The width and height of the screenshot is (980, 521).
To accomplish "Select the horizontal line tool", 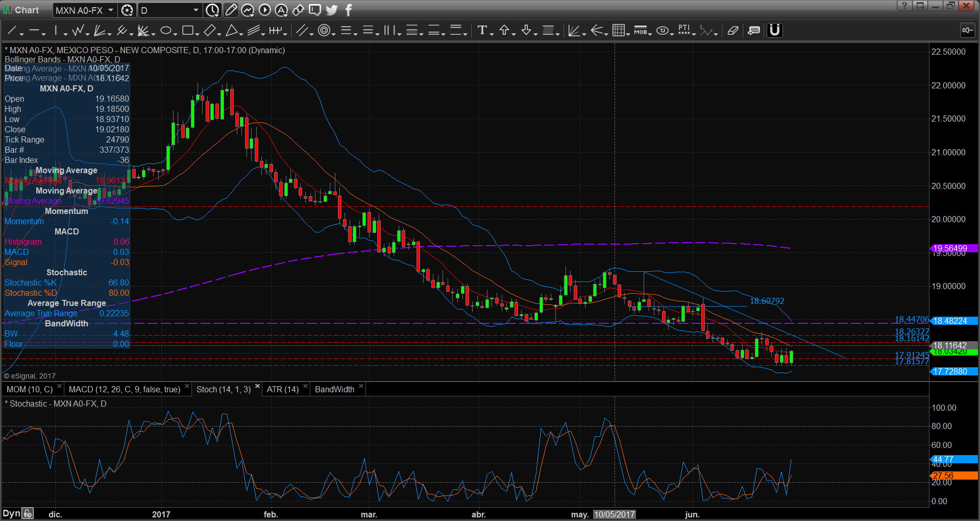I will tap(34, 31).
